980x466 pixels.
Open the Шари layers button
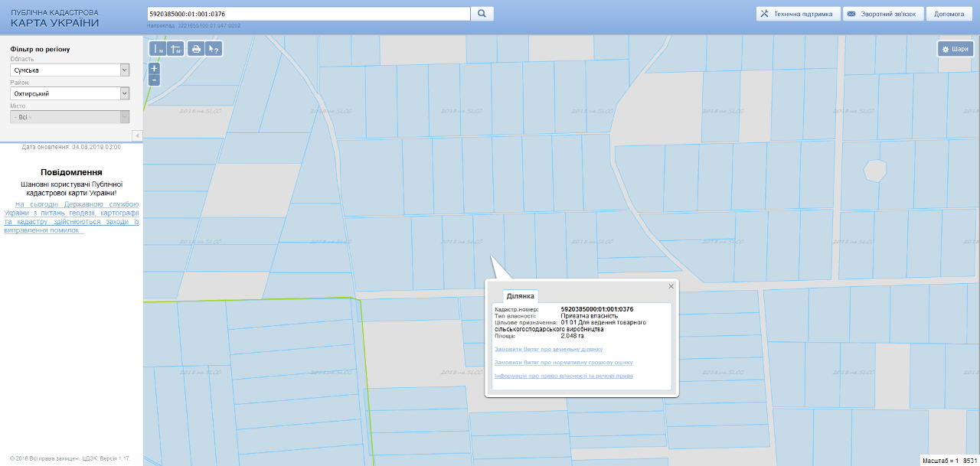pyautogui.click(x=955, y=49)
